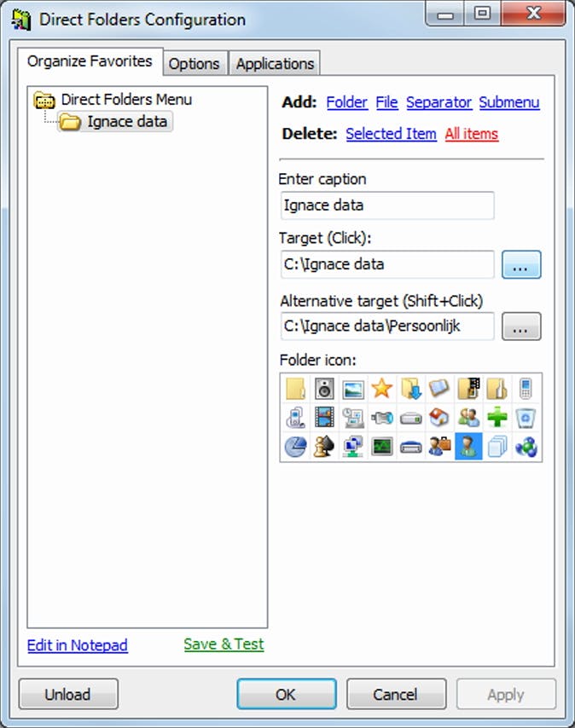The width and height of the screenshot is (575, 728).
Task: Click the Apply button
Action: coord(506,694)
